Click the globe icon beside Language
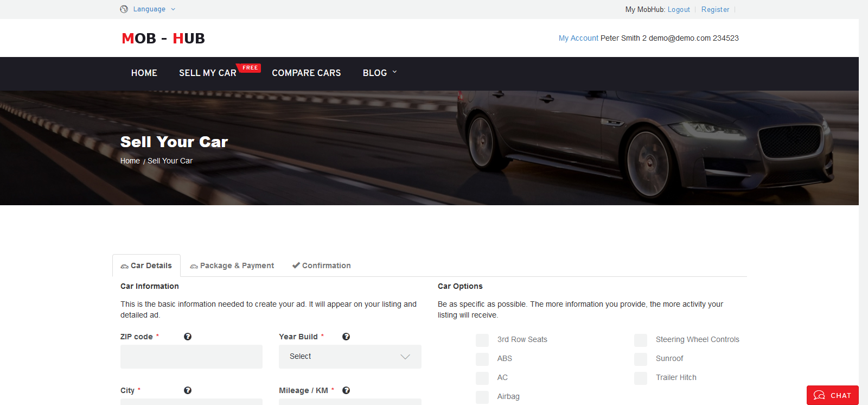This screenshot has width=868, height=405. coord(124,9)
